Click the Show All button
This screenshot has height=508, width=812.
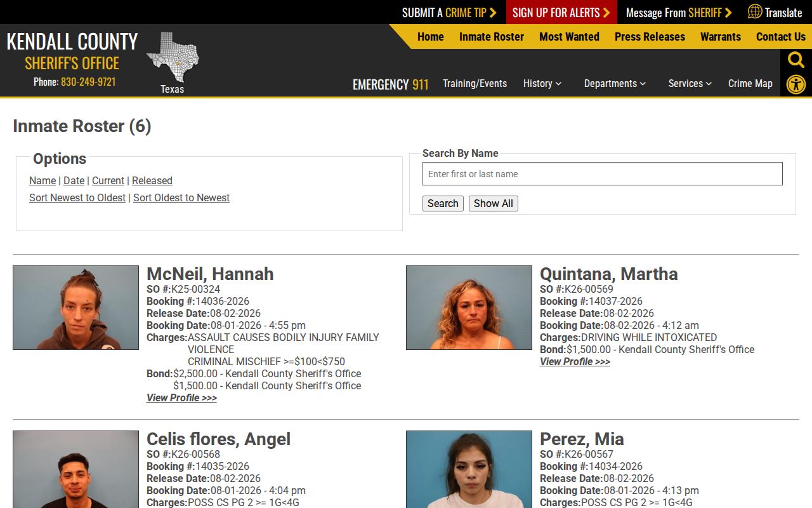494,204
